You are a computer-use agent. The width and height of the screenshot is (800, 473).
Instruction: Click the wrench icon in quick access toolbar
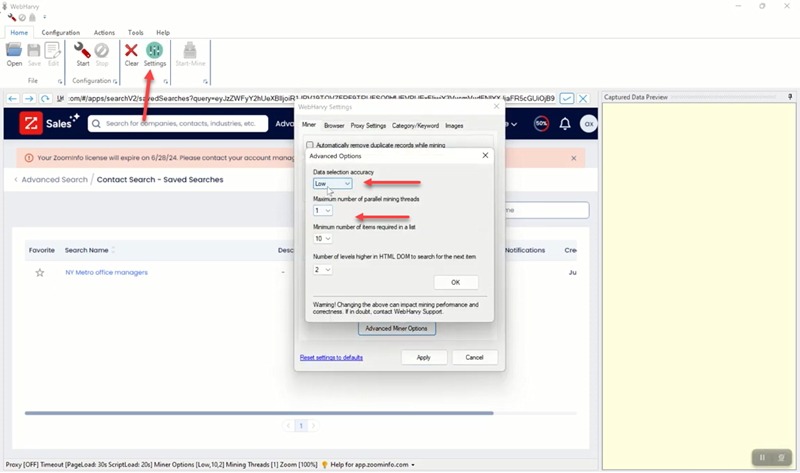click(x=11, y=17)
